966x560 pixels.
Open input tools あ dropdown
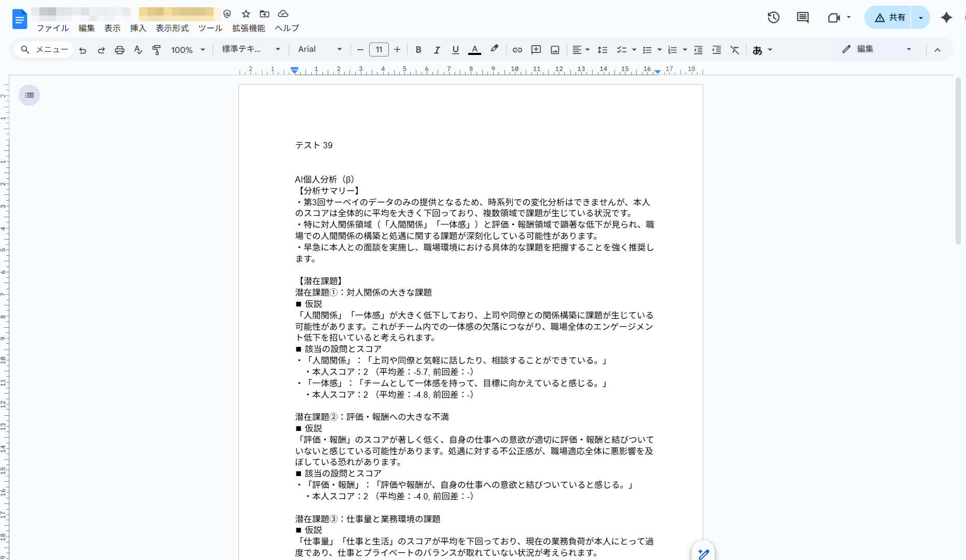[x=762, y=50]
